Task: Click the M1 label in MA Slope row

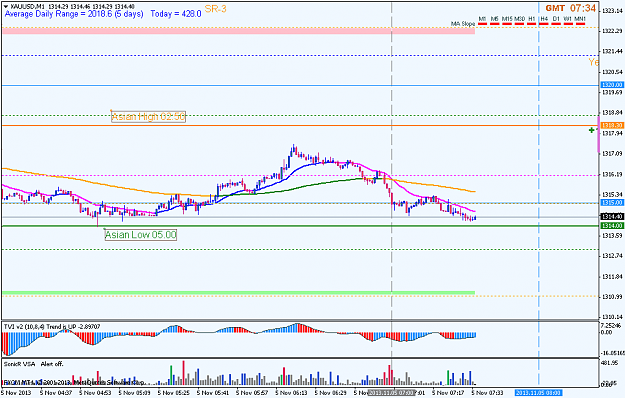Action: [482, 19]
